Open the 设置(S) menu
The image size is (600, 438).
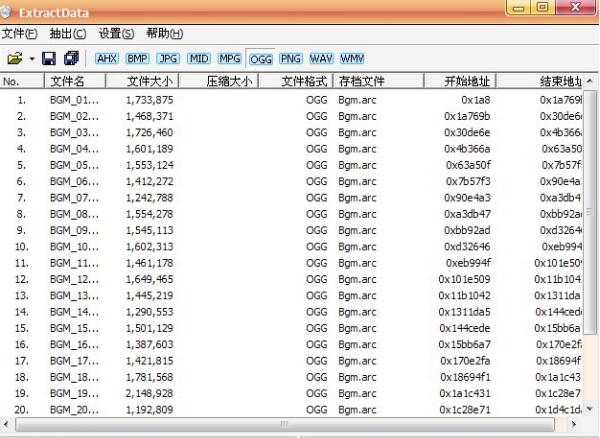point(116,34)
